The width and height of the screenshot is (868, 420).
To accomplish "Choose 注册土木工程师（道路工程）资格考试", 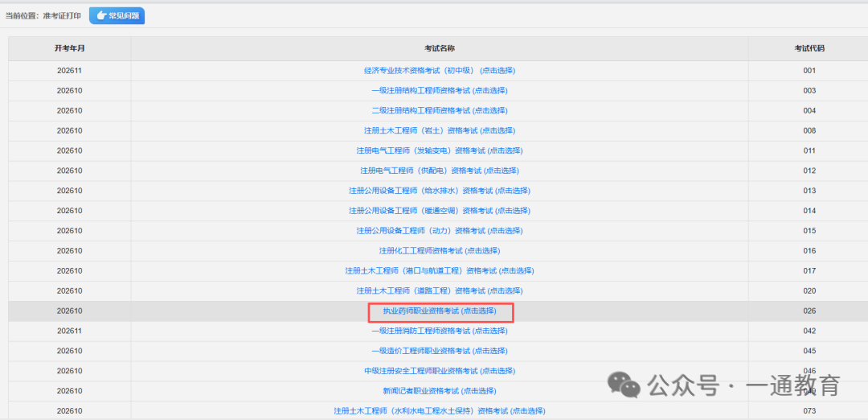I will pyautogui.click(x=440, y=290).
